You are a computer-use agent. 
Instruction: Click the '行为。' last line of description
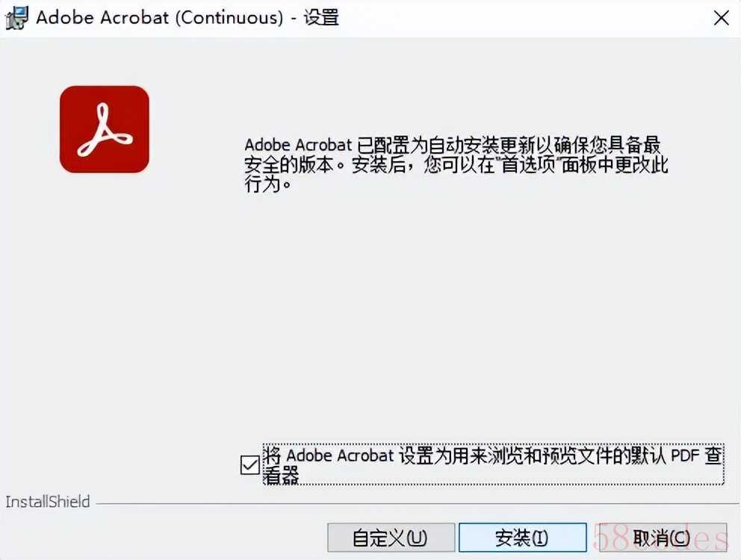pyautogui.click(x=267, y=184)
